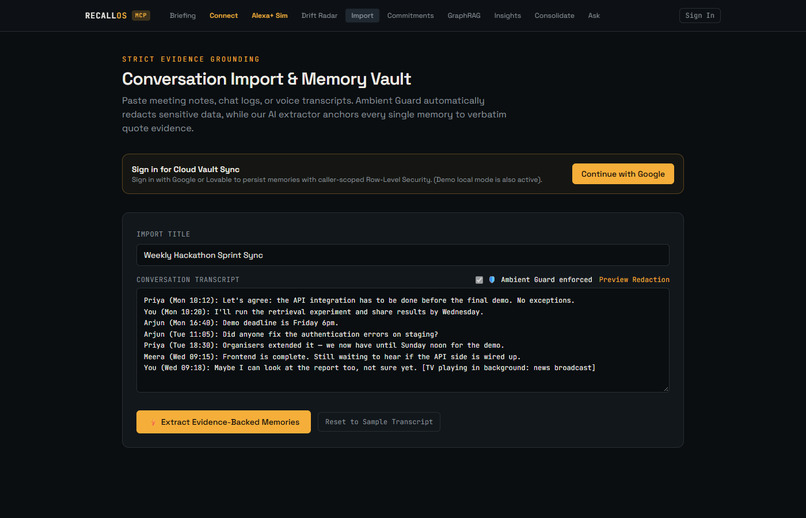The image size is (806, 518).
Task: Click the Sign In button
Action: (x=700, y=15)
